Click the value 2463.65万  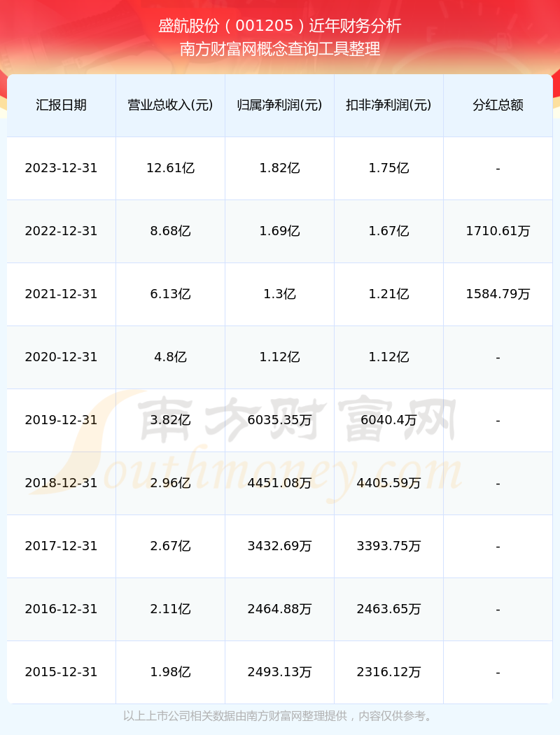click(x=389, y=610)
